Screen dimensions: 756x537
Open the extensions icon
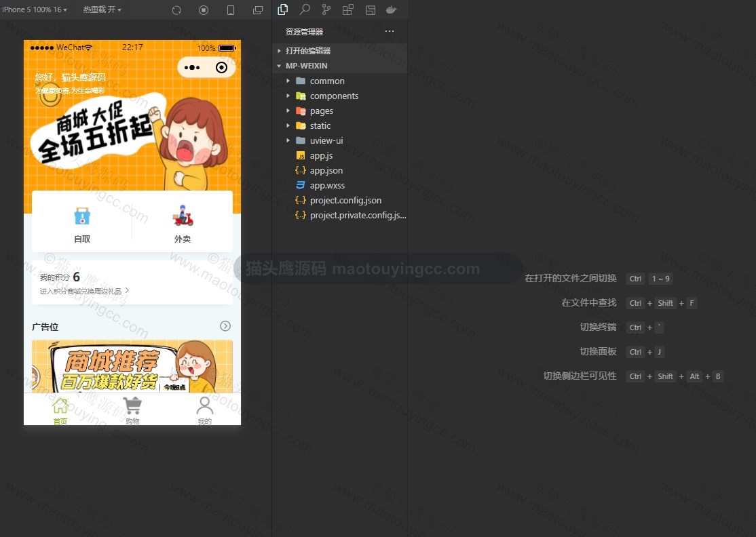tap(348, 9)
